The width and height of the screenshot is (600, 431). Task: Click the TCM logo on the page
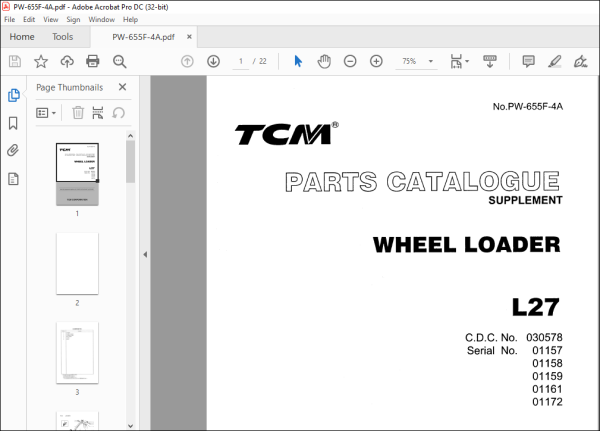(286, 134)
